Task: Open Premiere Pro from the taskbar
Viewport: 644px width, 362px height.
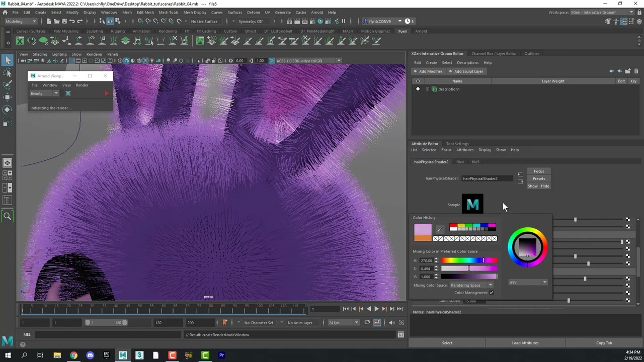Action: coord(221,355)
